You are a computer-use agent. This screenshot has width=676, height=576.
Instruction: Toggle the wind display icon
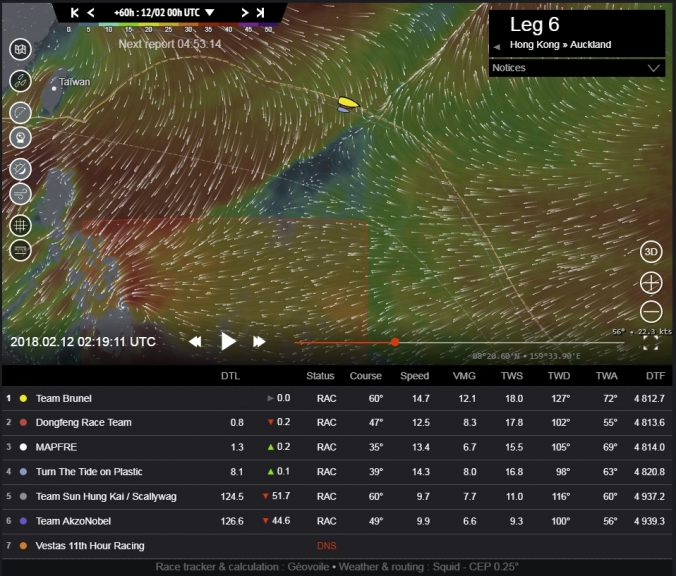point(20,194)
